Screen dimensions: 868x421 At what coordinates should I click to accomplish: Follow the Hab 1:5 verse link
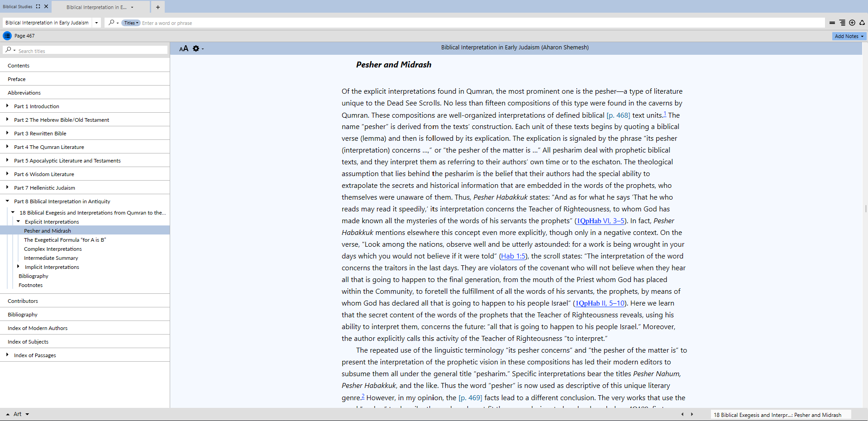[514, 256]
